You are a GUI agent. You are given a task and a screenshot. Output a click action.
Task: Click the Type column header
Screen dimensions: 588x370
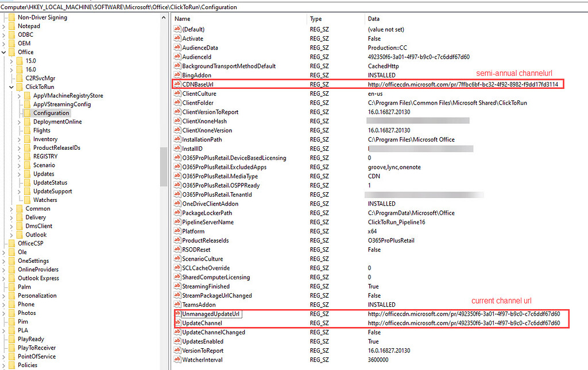(x=315, y=19)
